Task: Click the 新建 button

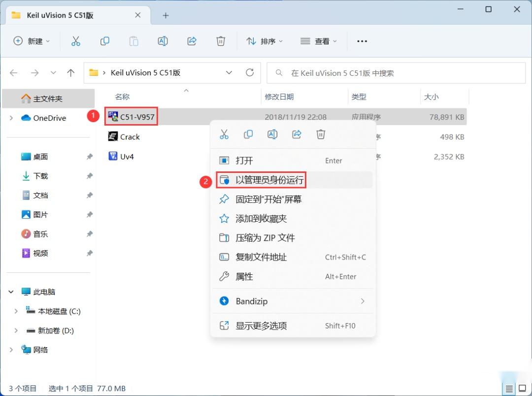Action: click(32, 41)
